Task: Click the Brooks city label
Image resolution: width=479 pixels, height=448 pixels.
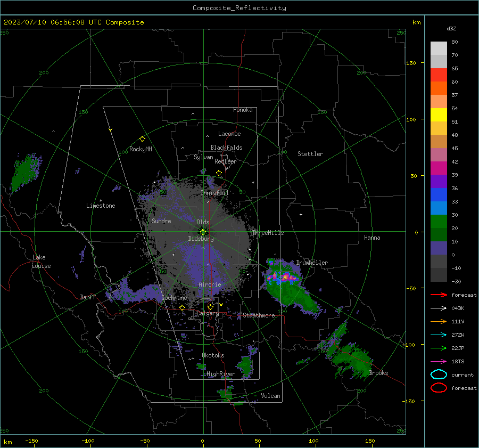Action: click(378, 373)
